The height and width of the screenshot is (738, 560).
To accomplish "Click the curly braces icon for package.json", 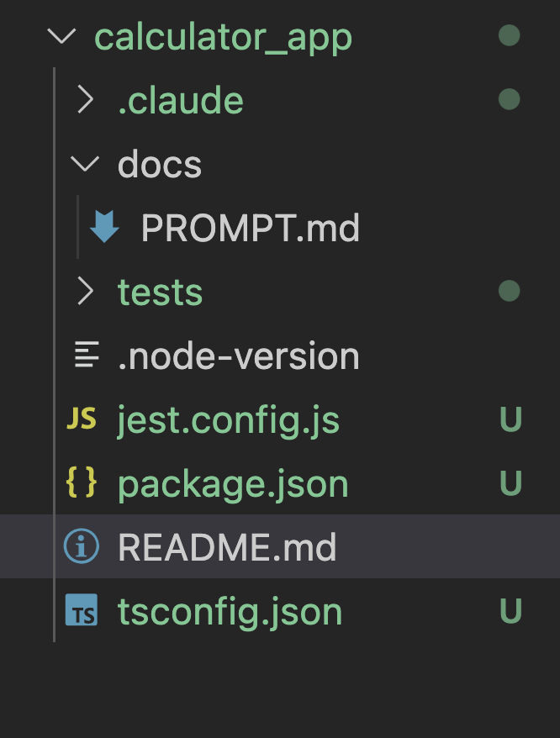I will click(82, 482).
